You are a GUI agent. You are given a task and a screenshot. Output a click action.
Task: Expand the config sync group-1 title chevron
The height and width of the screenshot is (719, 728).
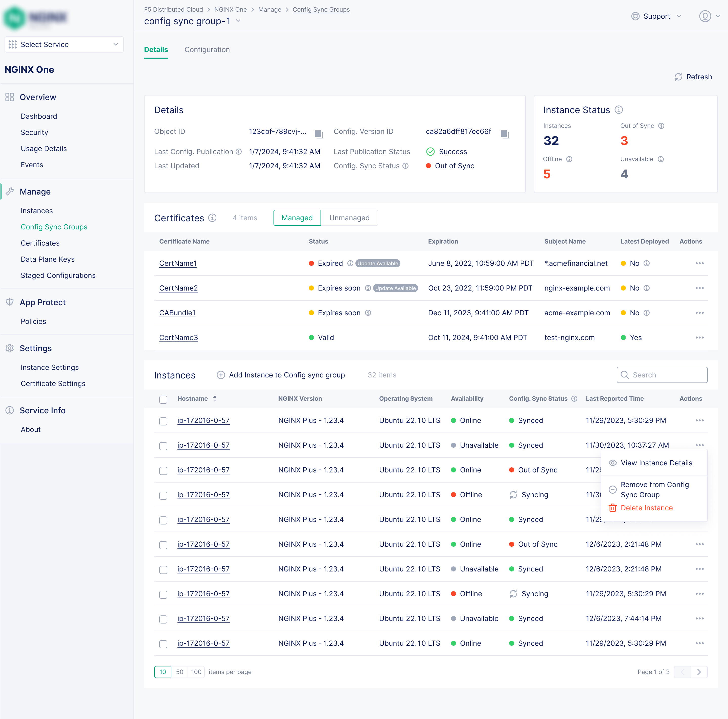[x=238, y=21]
